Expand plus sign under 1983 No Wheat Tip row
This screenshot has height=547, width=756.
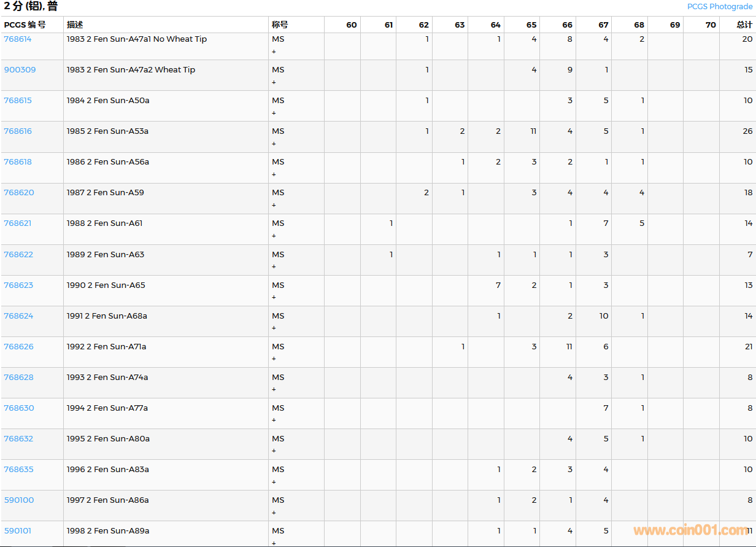click(274, 52)
